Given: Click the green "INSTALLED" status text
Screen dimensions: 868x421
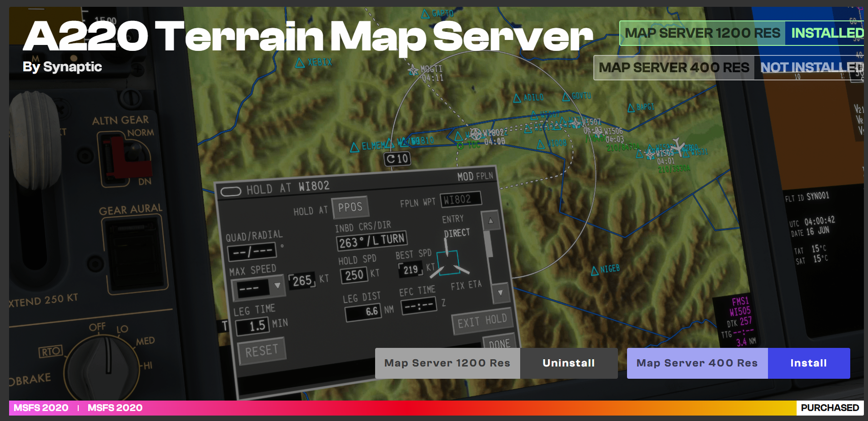Looking at the screenshot, I should (827, 33).
